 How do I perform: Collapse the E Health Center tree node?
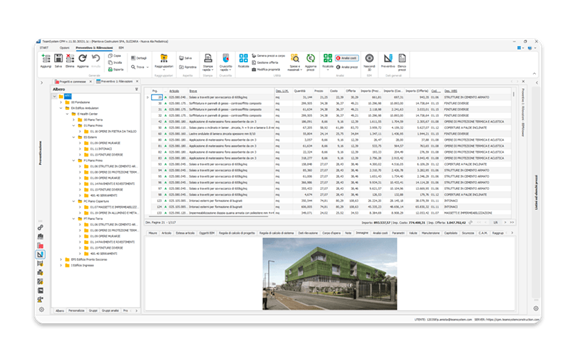point(67,114)
